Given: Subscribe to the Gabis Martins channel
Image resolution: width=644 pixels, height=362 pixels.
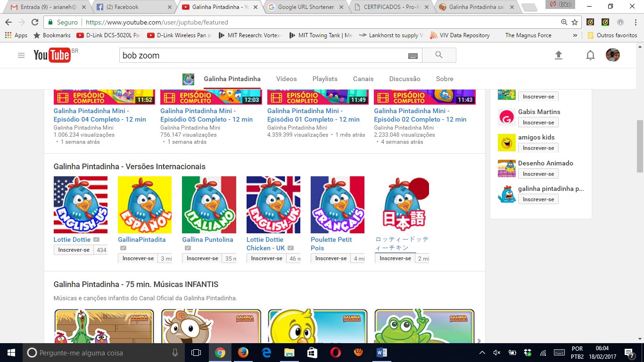Looking at the screenshot, I should (x=538, y=123).
